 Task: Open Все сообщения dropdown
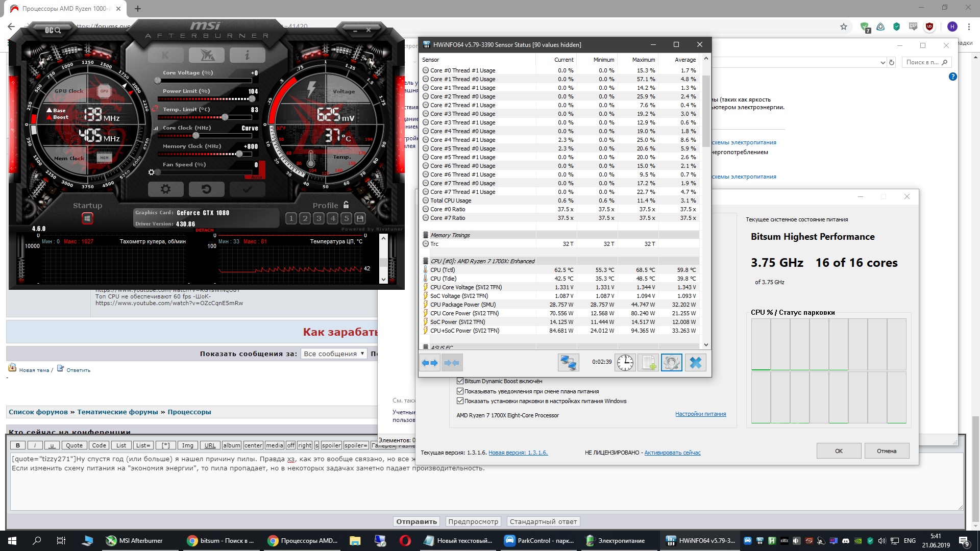(334, 354)
